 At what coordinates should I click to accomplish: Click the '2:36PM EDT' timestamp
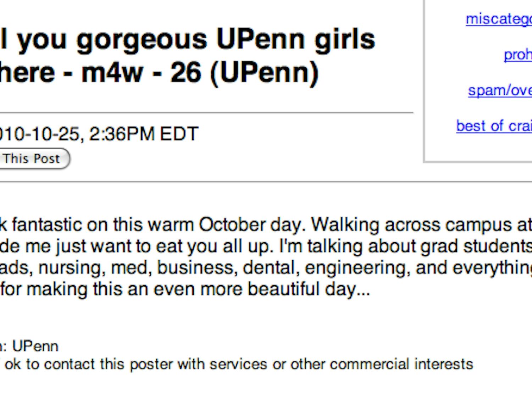tap(144, 134)
